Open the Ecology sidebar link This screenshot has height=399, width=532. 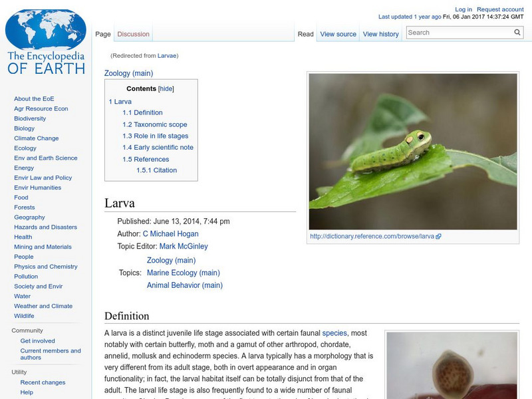tap(25, 148)
